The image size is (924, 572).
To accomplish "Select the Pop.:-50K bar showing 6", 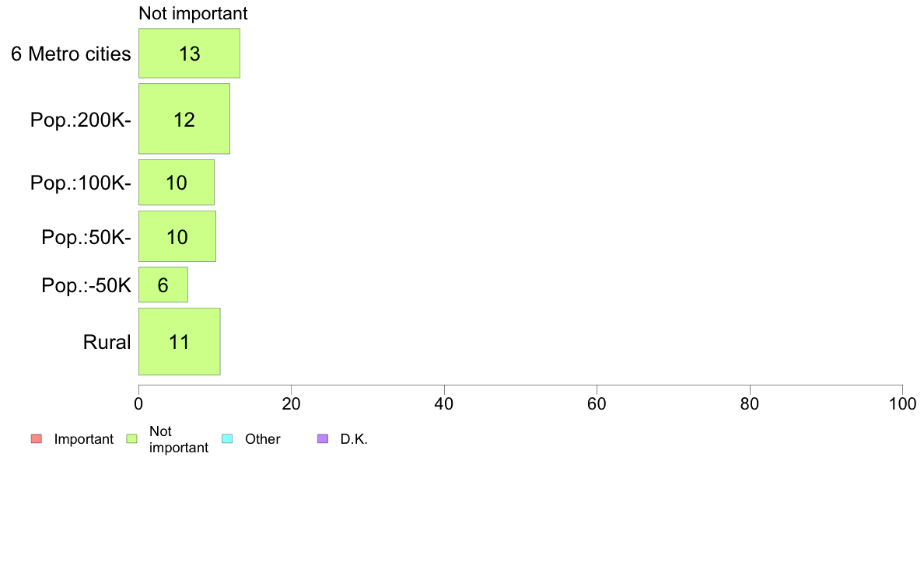I will [163, 285].
